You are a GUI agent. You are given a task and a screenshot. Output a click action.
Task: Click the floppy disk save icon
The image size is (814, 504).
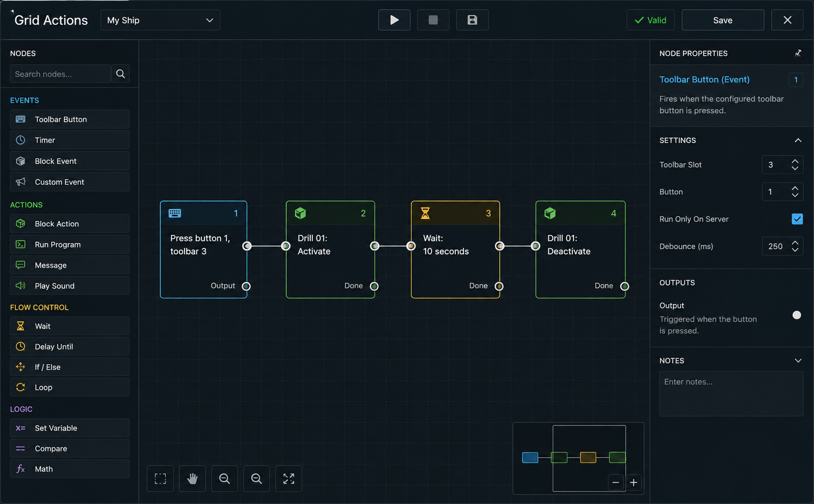click(x=472, y=20)
